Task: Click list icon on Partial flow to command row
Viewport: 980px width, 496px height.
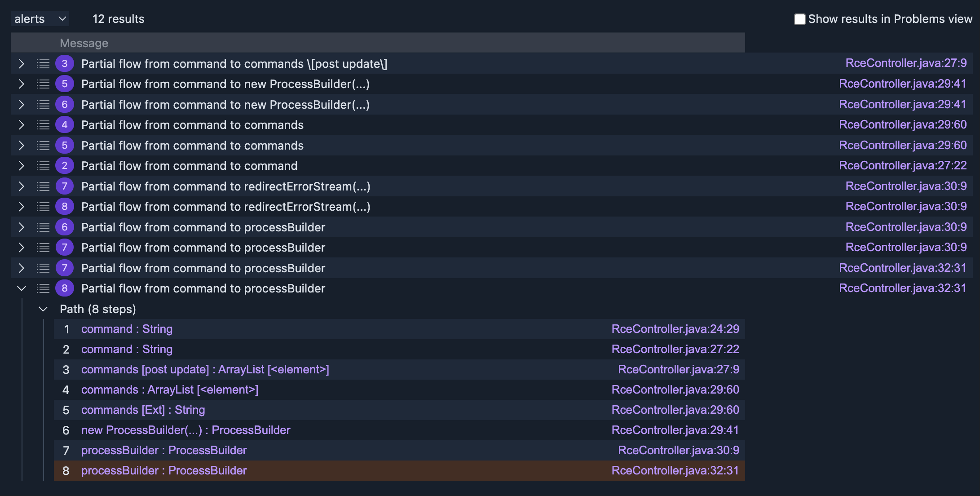Action: click(43, 166)
